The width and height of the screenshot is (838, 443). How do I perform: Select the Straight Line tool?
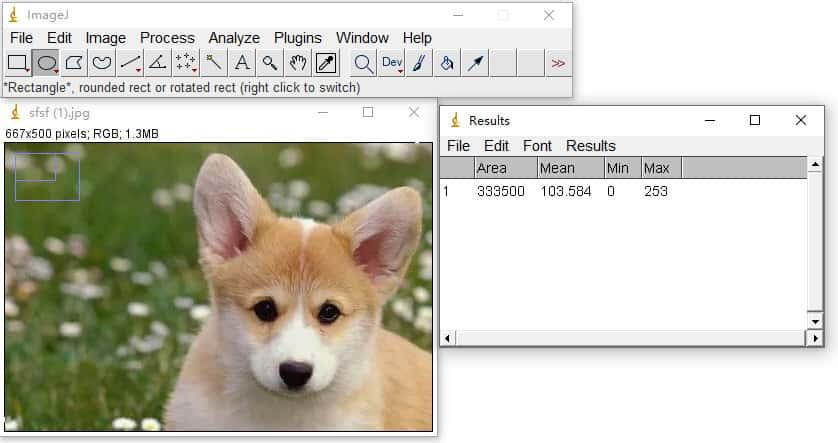coord(130,63)
